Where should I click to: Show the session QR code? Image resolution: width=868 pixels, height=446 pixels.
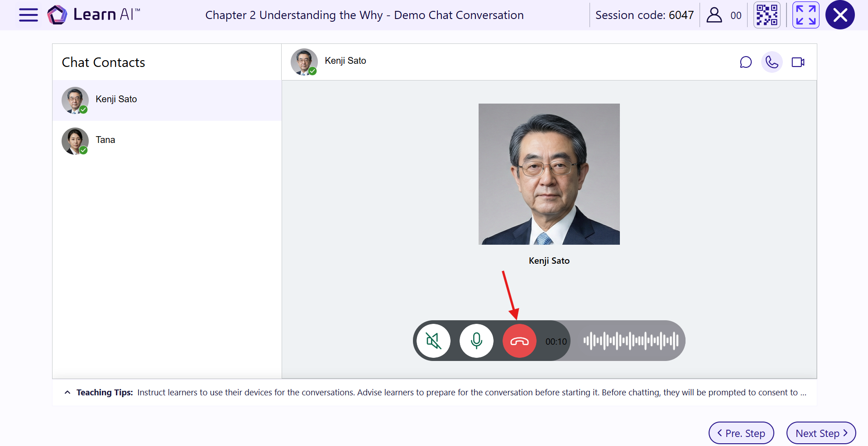click(767, 15)
